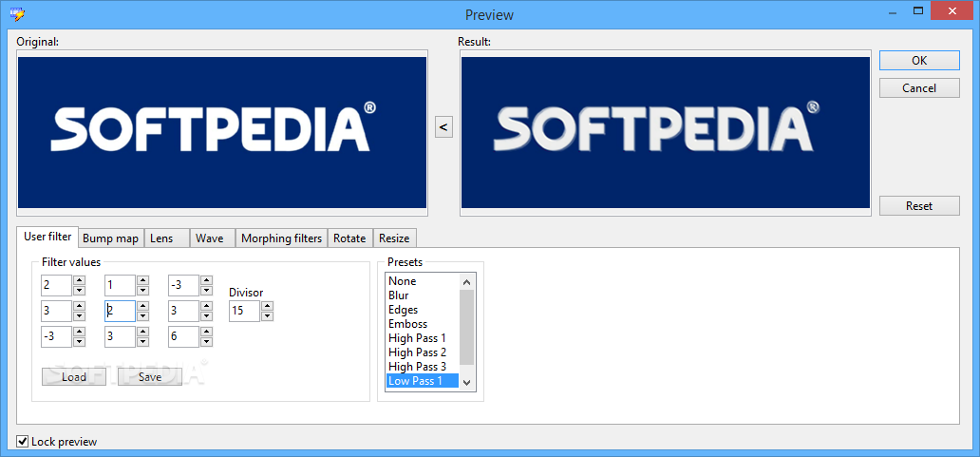The image size is (980, 457).
Task: Decrease the bottom-middle filter value
Action: (142, 341)
